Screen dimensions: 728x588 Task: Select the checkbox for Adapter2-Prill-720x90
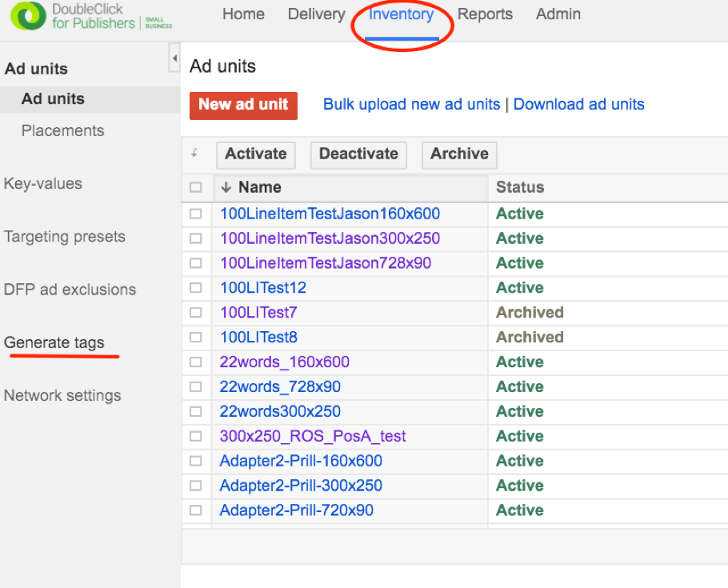(196, 510)
